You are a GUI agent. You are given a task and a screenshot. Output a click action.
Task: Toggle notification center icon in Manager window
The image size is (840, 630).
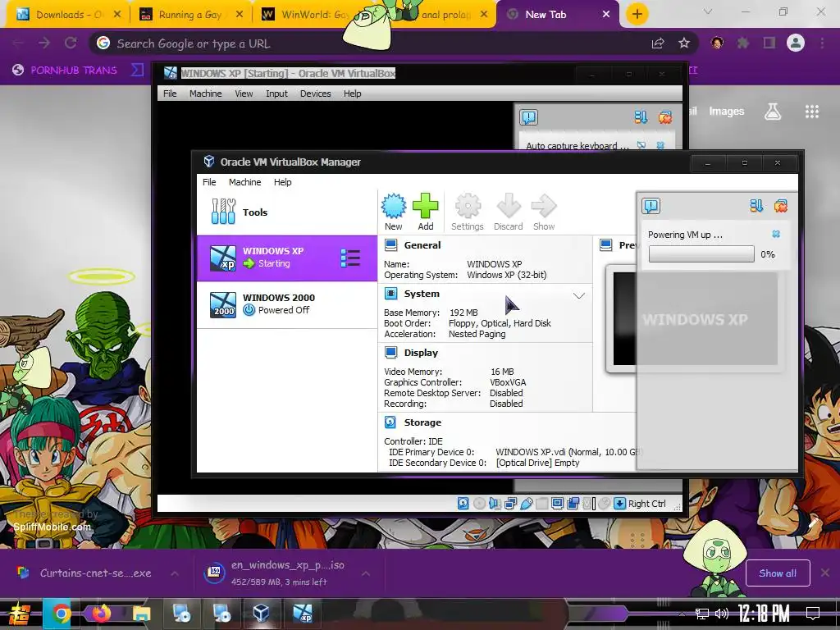coord(651,206)
